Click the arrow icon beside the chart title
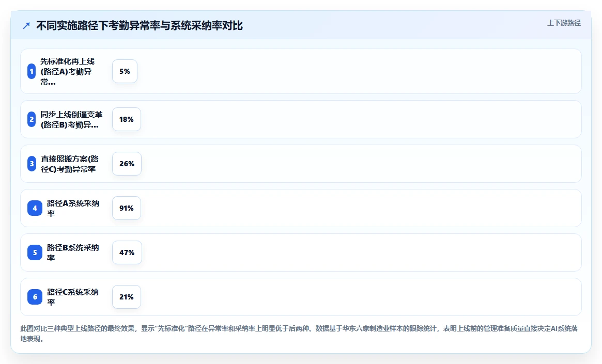The height and width of the screenshot is (364, 602). point(26,26)
